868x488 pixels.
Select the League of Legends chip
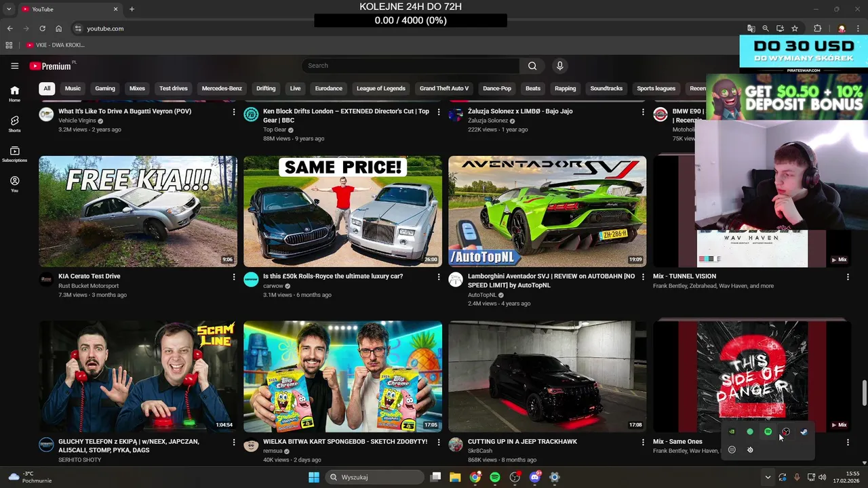pos(381,88)
